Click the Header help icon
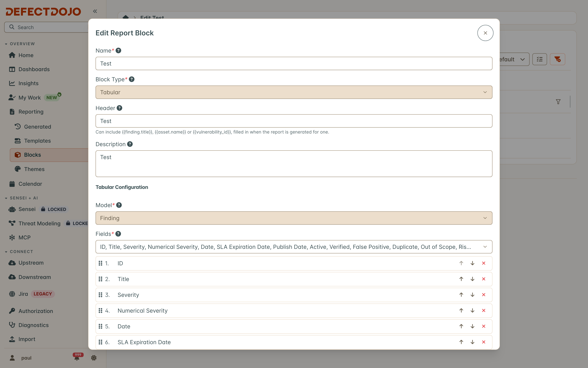 [x=120, y=108]
